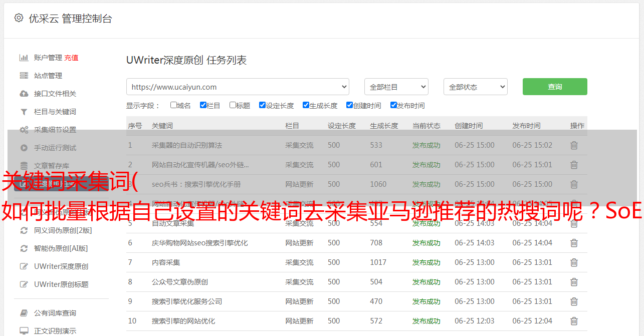Toggle the 发布时间 field checkbox
644x336 pixels.
(x=393, y=105)
